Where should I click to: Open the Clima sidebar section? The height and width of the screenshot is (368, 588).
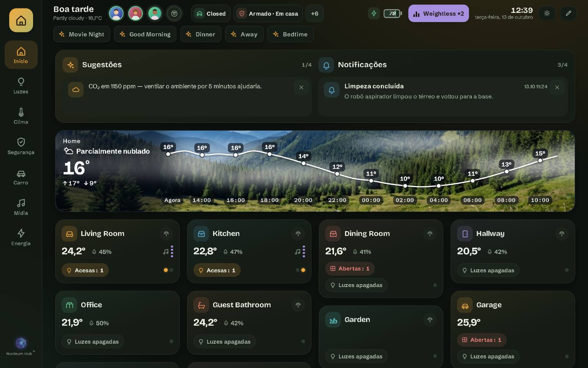[x=21, y=116]
